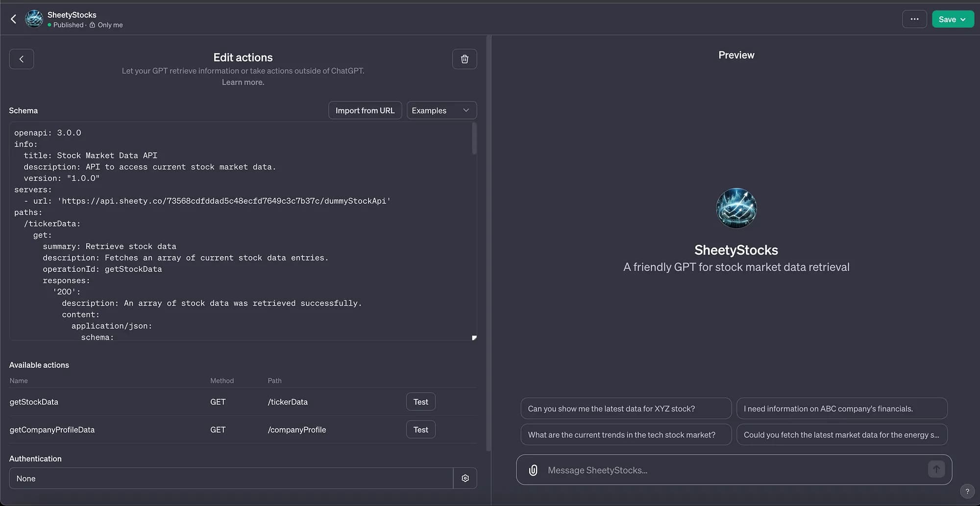Click GET method in getCompanyProfileData row
This screenshot has width=980, height=506.
218,430
